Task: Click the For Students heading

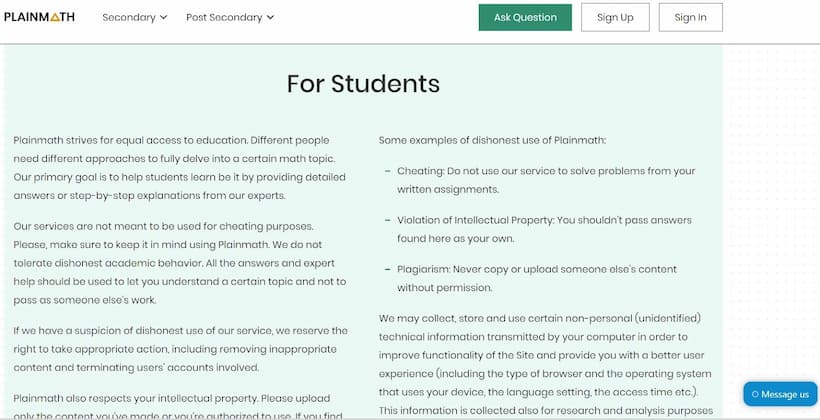Action: (x=363, y=84)
